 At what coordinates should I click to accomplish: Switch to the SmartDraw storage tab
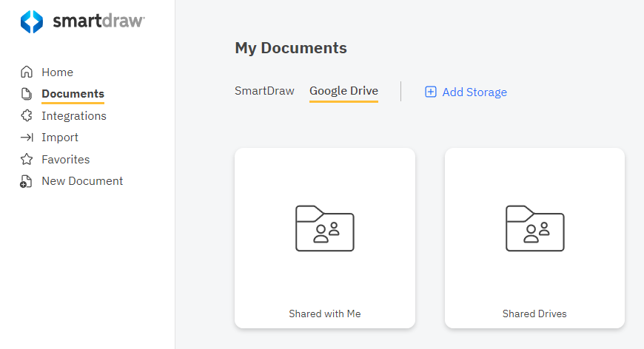(x=264, y=91)
